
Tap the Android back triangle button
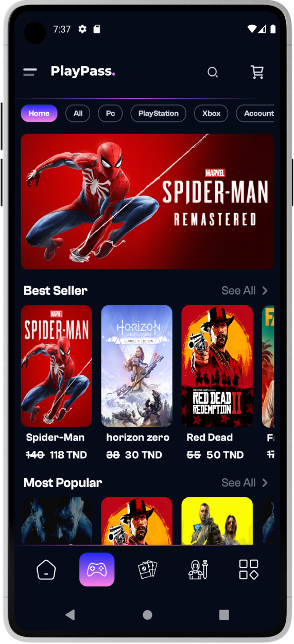point(70,615)
